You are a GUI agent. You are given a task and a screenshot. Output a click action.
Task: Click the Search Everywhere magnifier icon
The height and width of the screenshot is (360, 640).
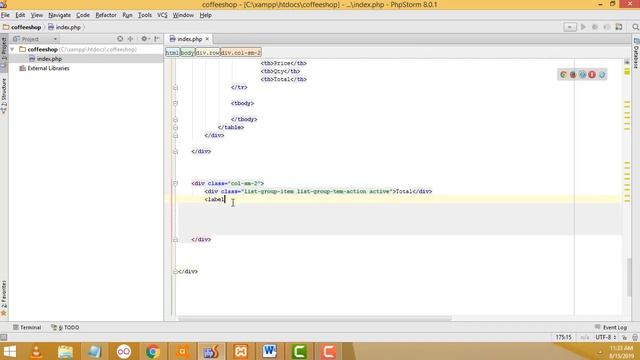pyautogui.click(x=635, y=27)
